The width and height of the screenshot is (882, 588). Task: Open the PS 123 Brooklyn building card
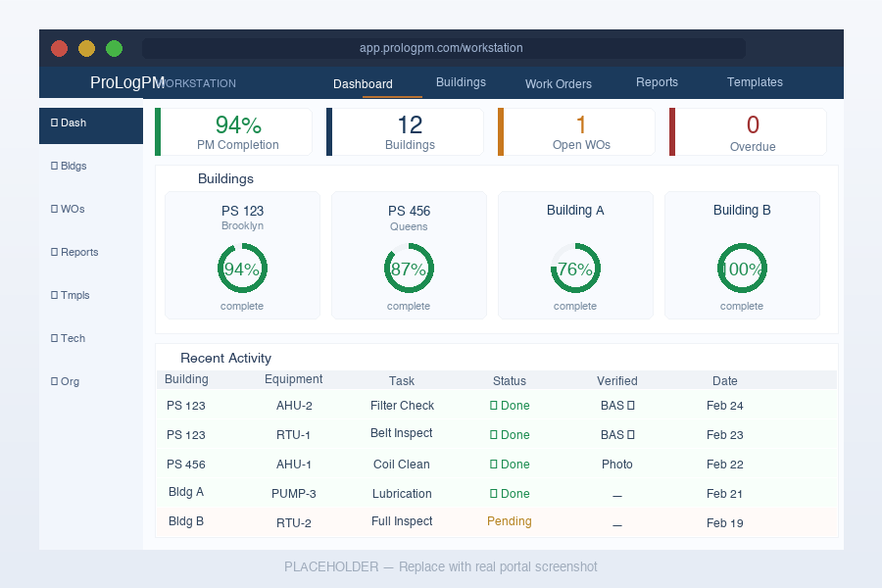[x=242, y=255]
